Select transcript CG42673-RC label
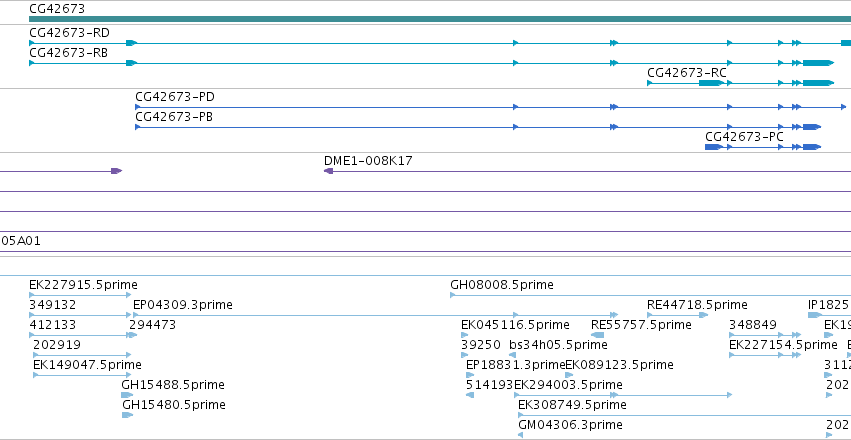The height and width of the screenshot is (440, 851). pos(687,73)
